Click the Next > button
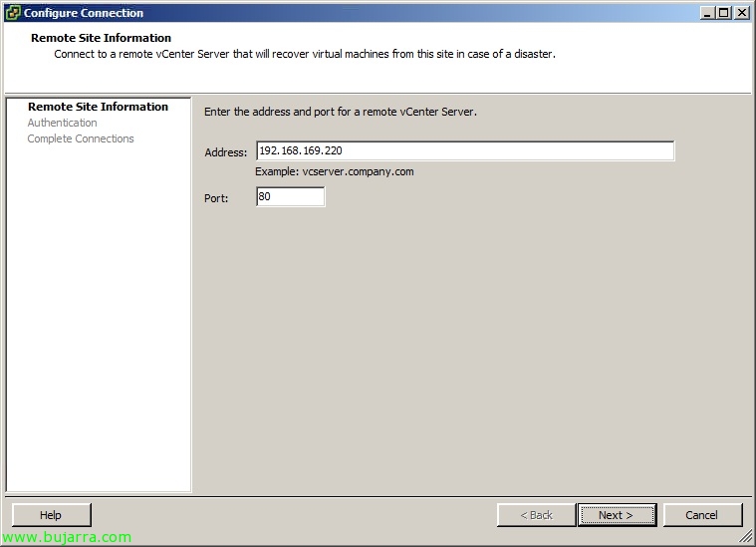756x547 pixels. click(x=617, y=515)
